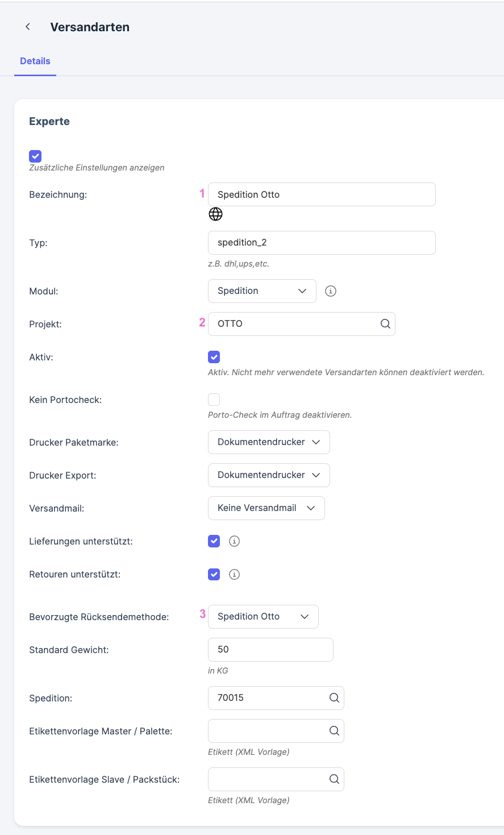Click the search icon in Spedition field

(334, 697)
